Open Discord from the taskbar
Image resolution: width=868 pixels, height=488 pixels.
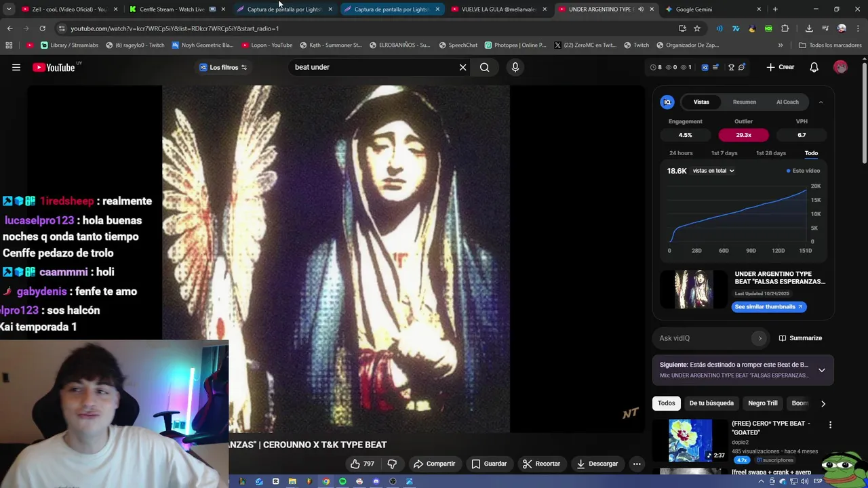tap(376, 481)
